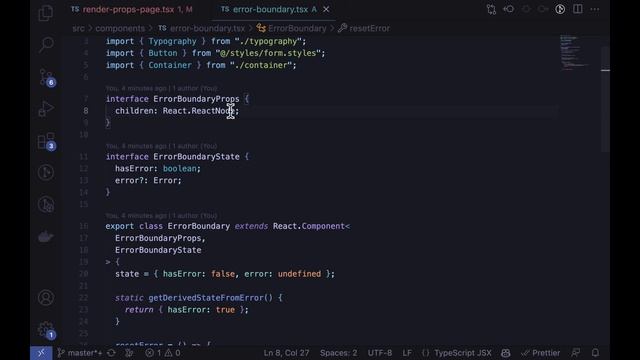The image size is (640, 360).
Task: Click master branch indicator in status bar
Action: (x=80, y=353)
